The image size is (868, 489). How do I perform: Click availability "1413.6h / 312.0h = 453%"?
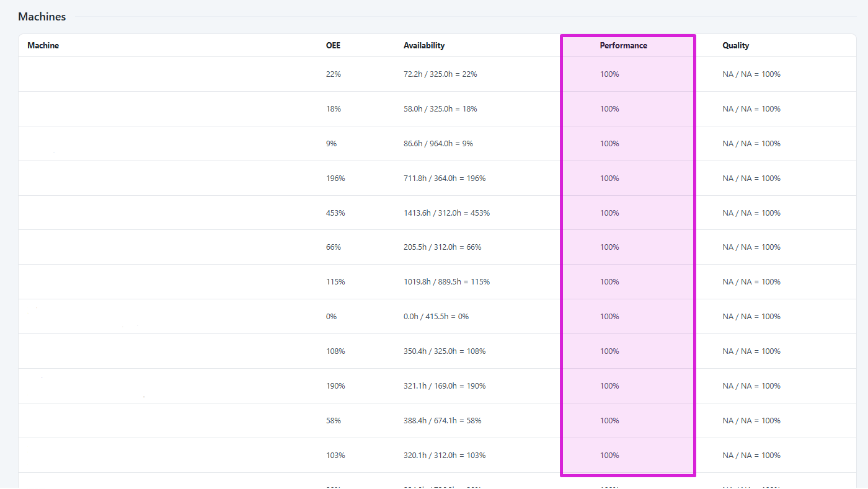[446, 213]
